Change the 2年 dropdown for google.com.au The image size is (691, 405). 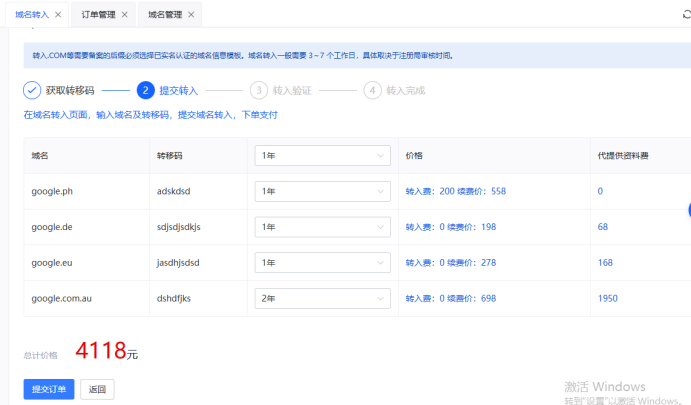(322, 298)
